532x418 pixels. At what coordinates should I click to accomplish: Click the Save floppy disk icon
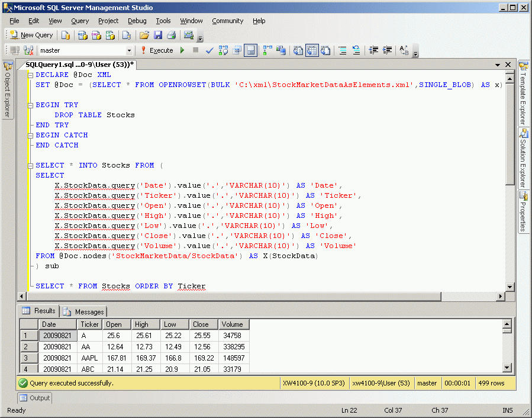[158, 35]
